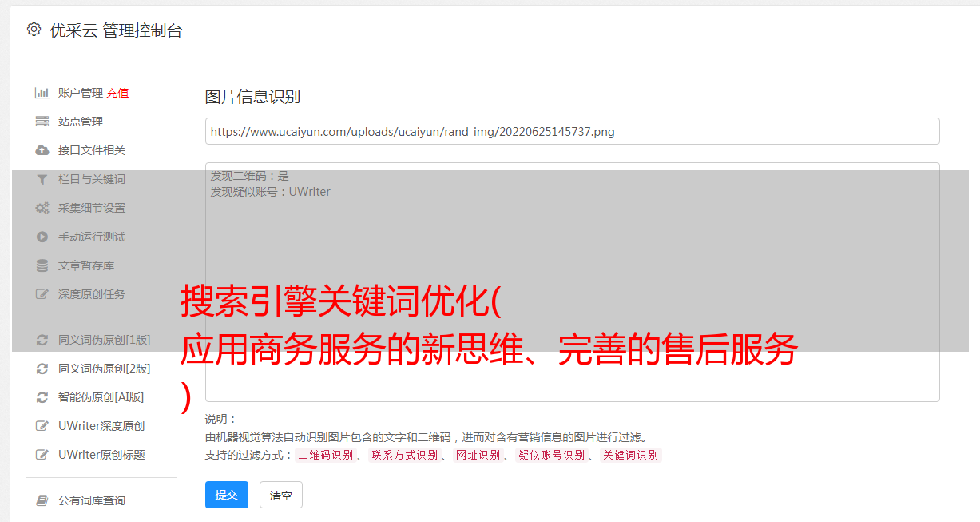The image size is (980, 522).
Task: Click the red 充值 link
Action: [117, 93]
